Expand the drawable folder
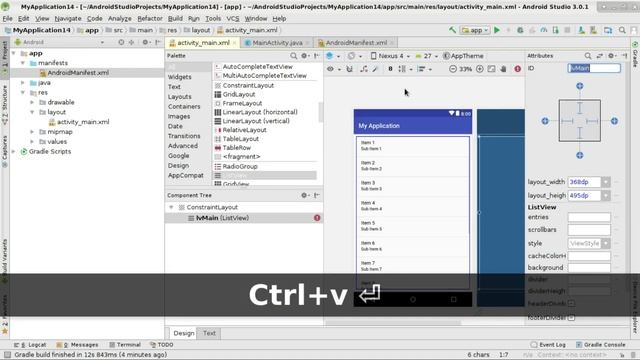 click(x=32, y=102)
